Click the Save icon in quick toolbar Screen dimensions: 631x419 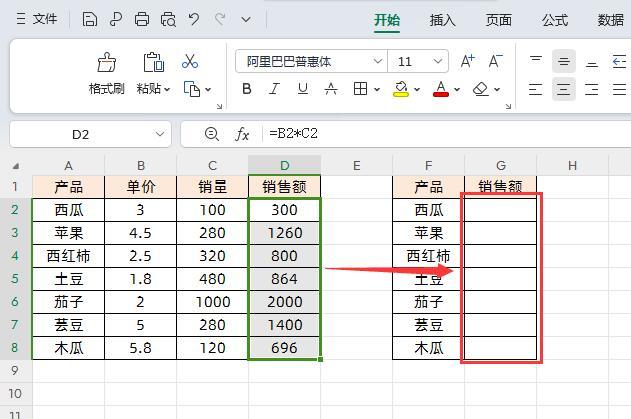click(90, 19)
